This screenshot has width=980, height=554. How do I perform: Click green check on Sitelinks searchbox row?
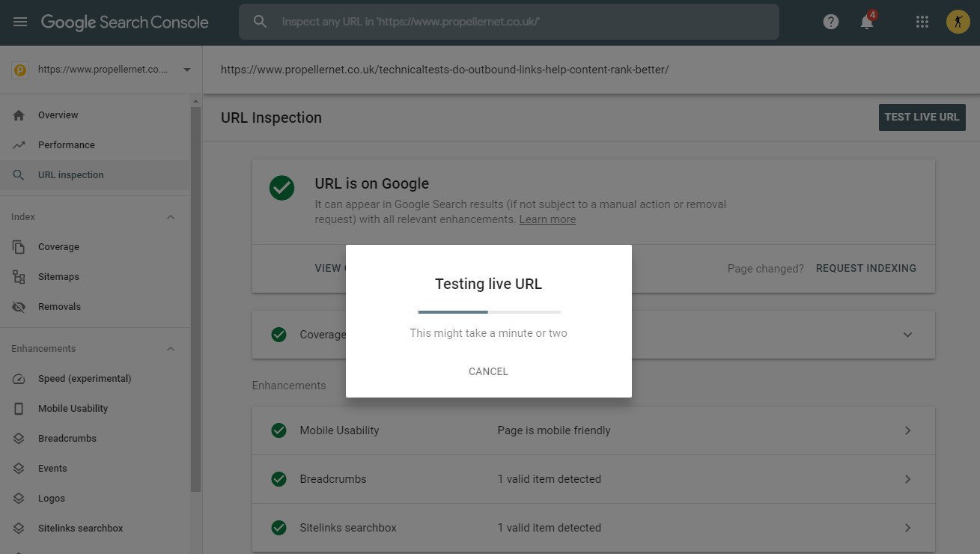click(279, 528)
